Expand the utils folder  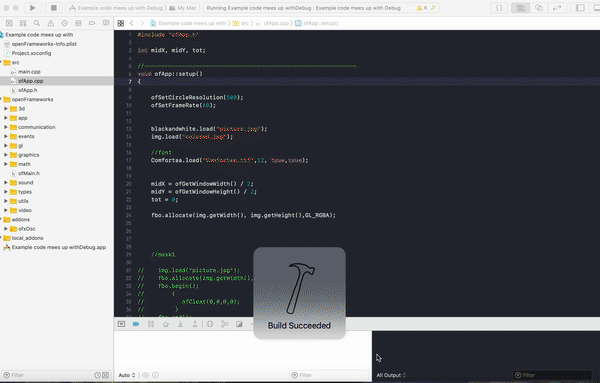click(x=6, y=201)
